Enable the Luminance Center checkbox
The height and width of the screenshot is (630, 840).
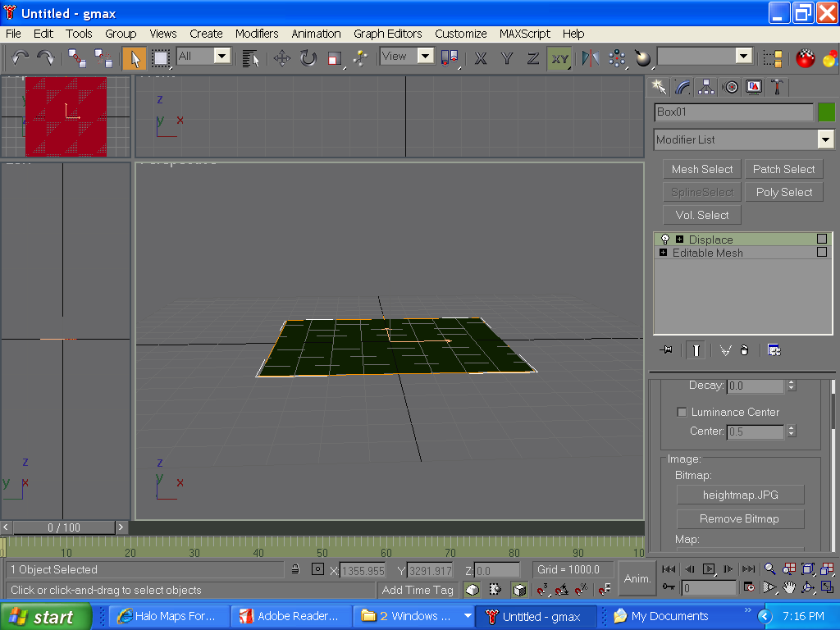(x=682, y=412)
